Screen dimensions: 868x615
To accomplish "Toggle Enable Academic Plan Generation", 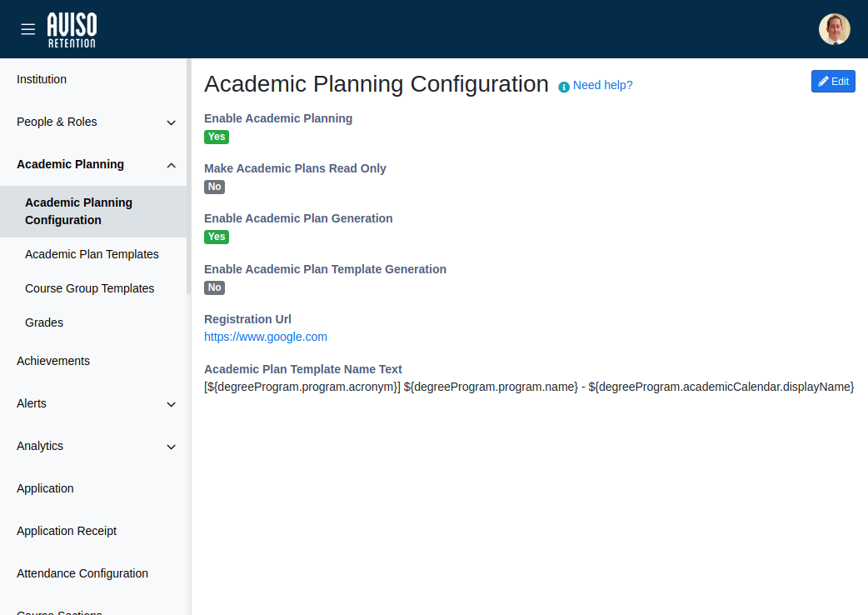I will pos(216,237).
